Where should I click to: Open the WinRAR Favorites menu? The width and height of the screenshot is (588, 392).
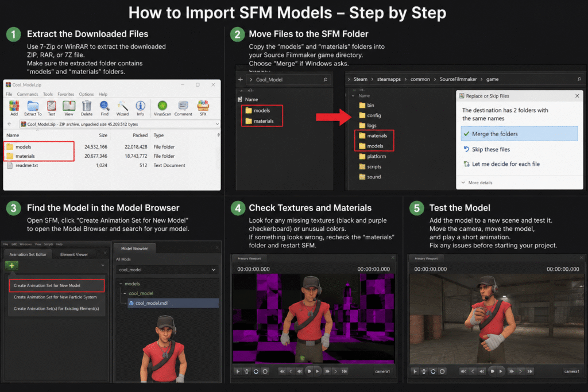click(x=65, y=94)
